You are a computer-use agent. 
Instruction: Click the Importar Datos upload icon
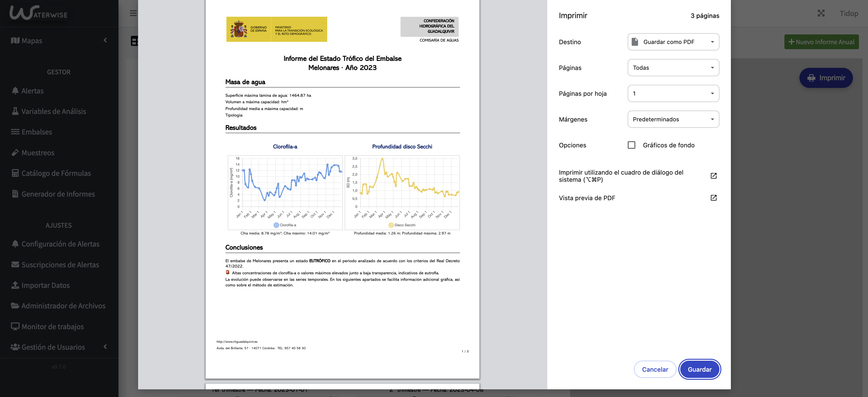click(15, 285)
